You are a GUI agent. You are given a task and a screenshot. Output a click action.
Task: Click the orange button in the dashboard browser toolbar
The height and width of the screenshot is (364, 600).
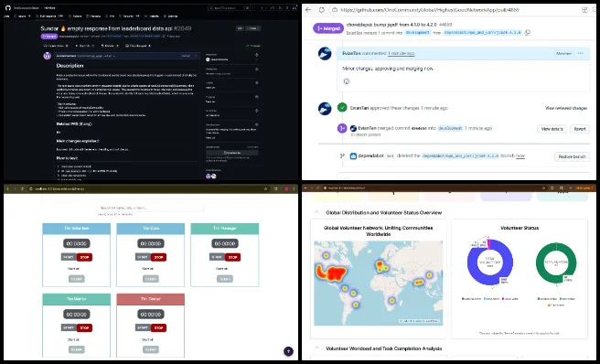point(584,187)
